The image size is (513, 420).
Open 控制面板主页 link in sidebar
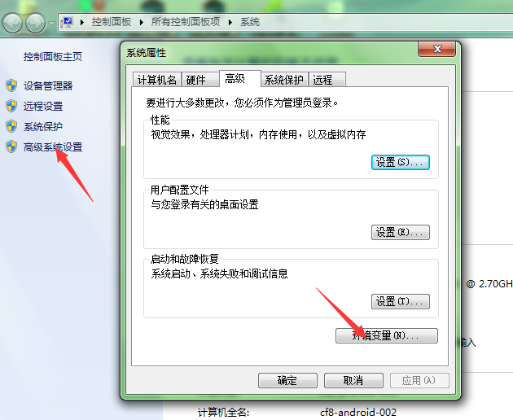point(53,57)
